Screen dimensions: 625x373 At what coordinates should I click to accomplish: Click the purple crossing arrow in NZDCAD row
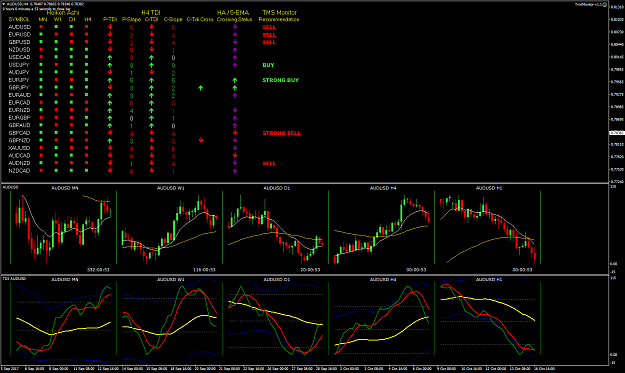pyautogui.click(x=235, y=171)
